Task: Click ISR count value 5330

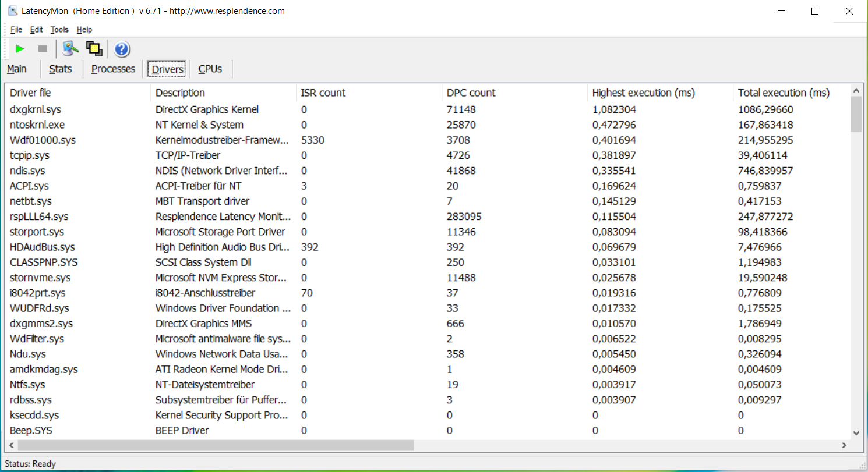Action: pyautogui.click(x=313, y=140)
